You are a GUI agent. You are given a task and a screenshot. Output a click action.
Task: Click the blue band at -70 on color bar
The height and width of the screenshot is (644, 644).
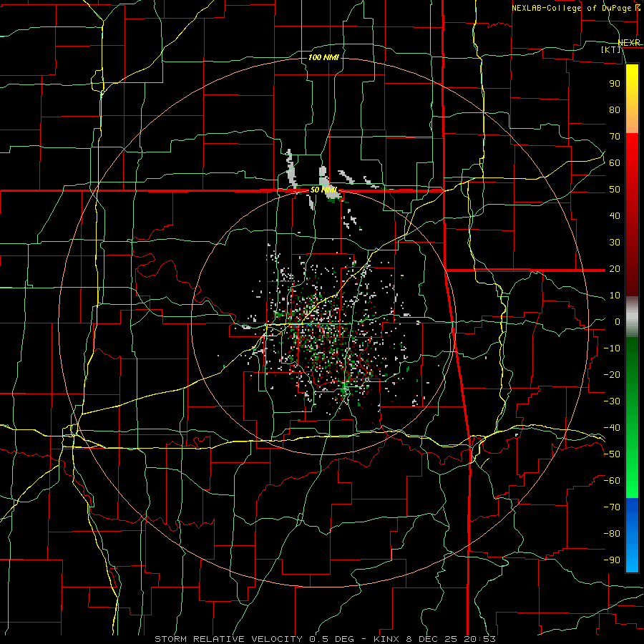pos(632,507)
